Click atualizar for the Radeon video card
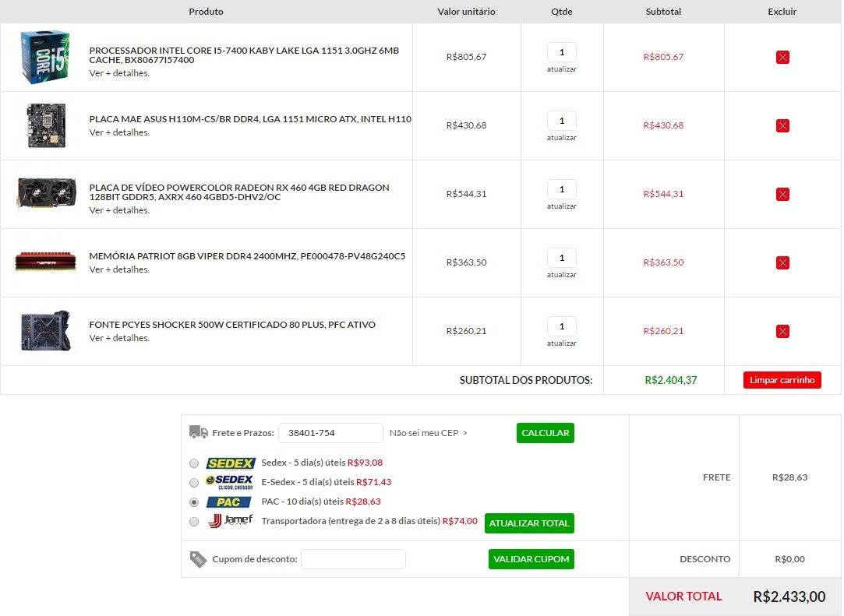Image resolution: width=844 pixels, height=616 pixels. tap(561, 206)
